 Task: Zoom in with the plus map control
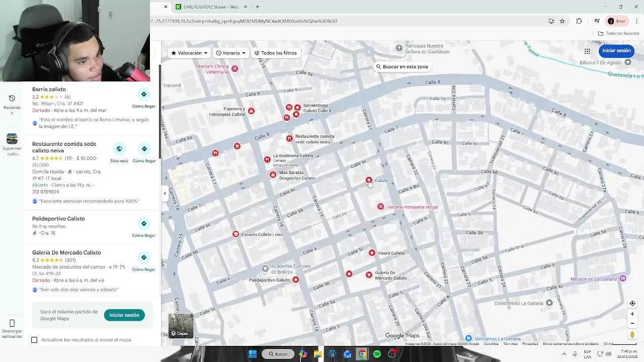(632, 314)
